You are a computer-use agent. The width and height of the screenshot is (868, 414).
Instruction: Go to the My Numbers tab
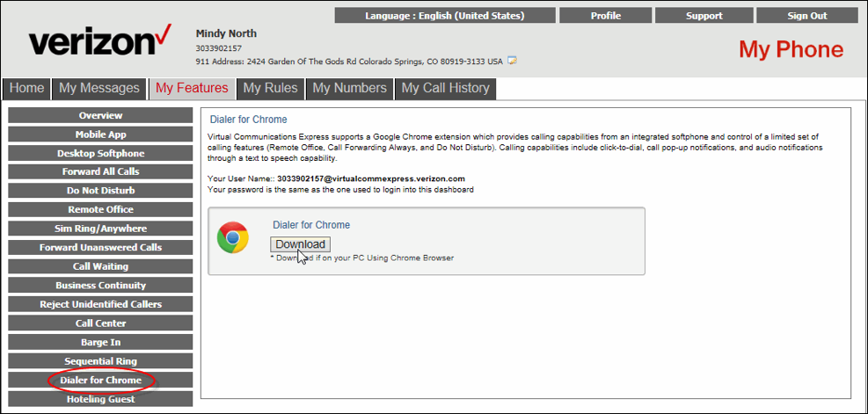[x=349, y=89]
